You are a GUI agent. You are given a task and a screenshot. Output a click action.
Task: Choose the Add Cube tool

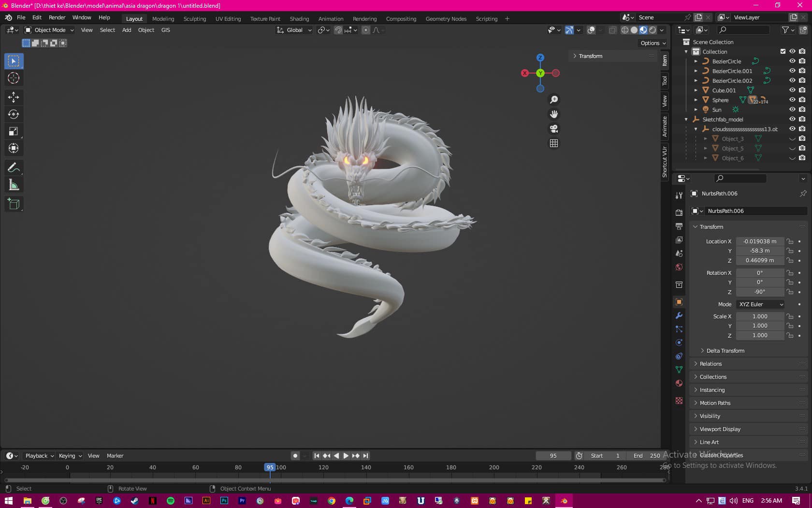[14, 204]
